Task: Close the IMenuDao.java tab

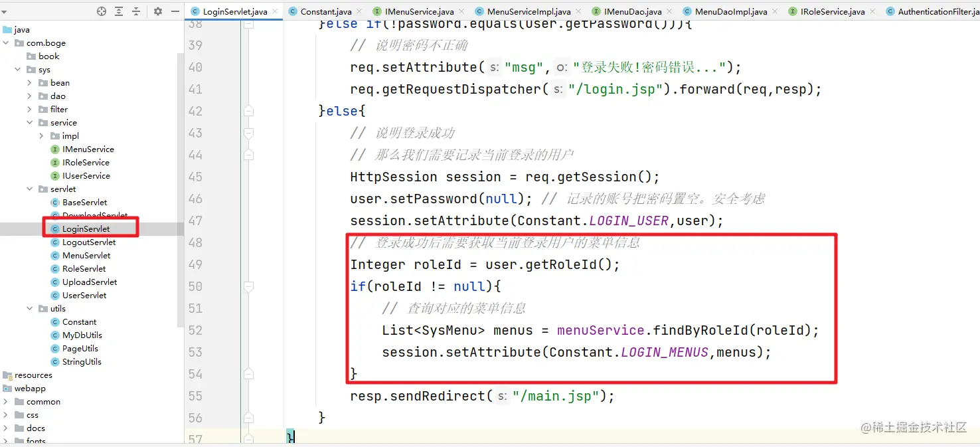Action: pos(669,12)
